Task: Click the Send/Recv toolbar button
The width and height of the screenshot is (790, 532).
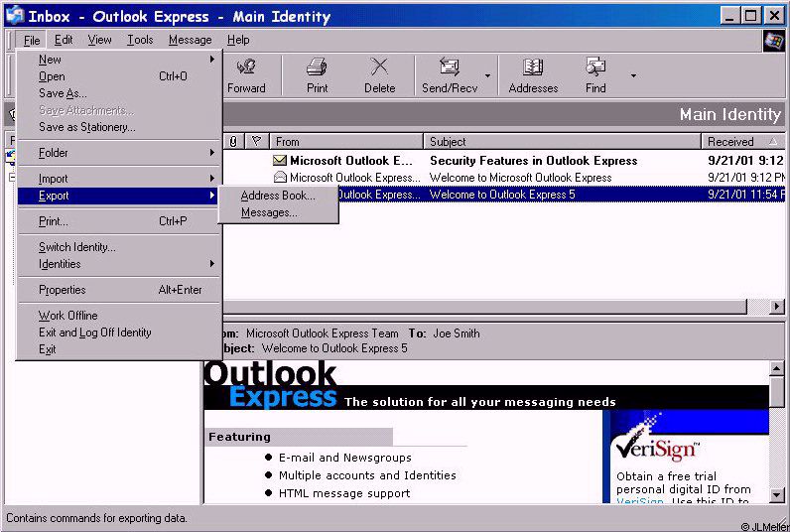Action: click(450, 75)
